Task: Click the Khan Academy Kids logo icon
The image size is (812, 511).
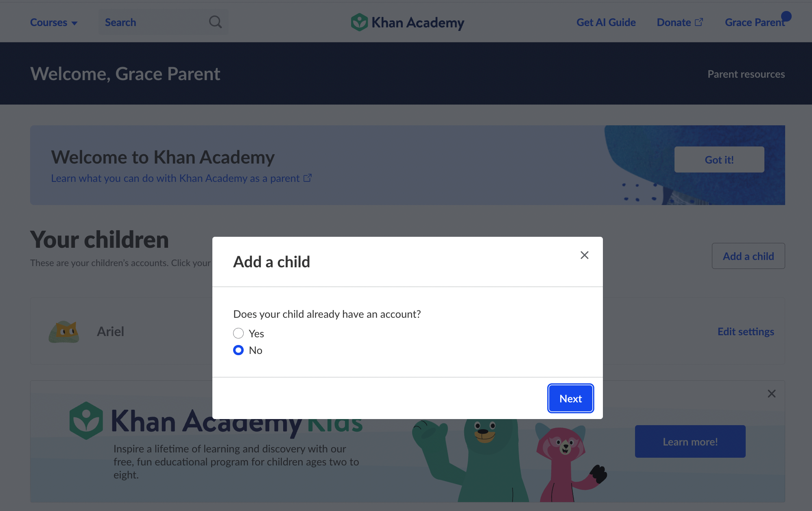Action: [x=86, y=421]
